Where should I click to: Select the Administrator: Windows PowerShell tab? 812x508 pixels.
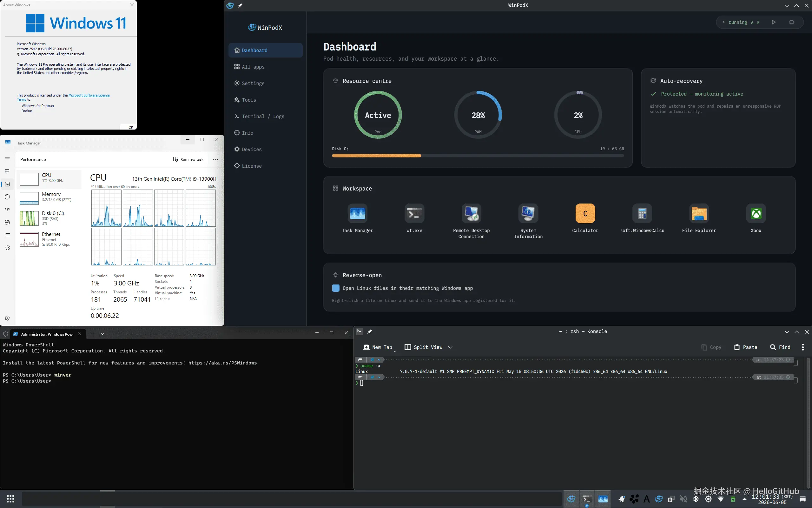47,334
